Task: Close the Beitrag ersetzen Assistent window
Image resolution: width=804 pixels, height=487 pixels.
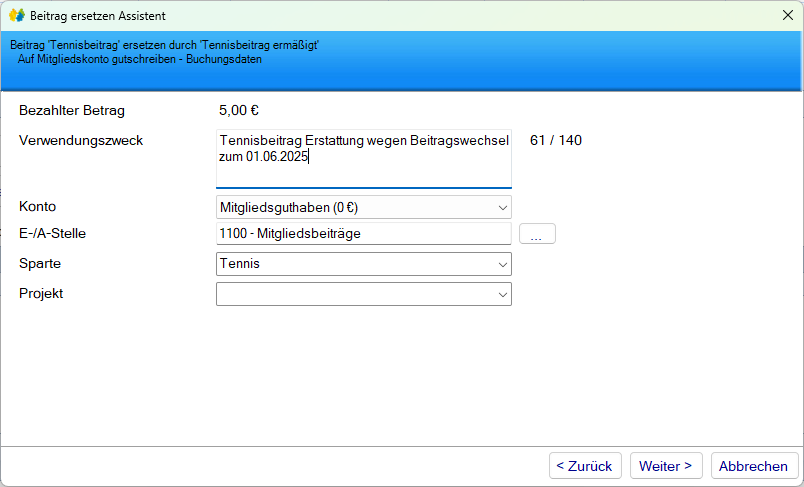Action: [787, 16]
